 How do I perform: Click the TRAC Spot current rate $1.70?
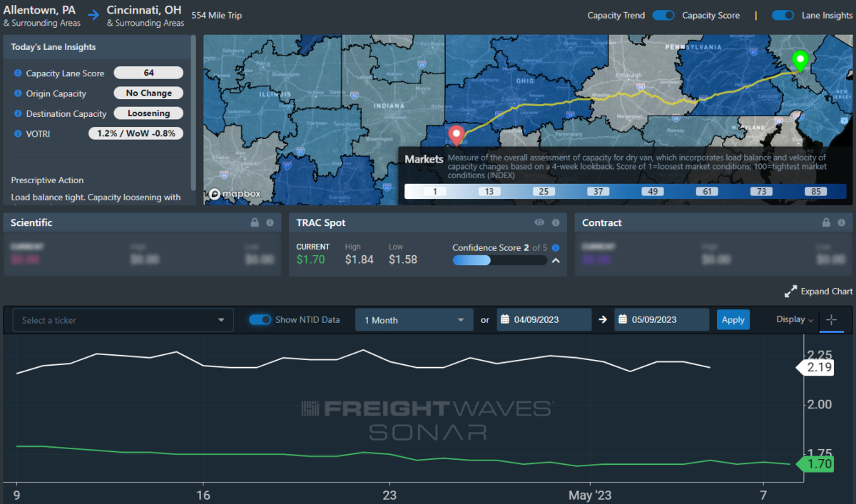coord(310,259)
